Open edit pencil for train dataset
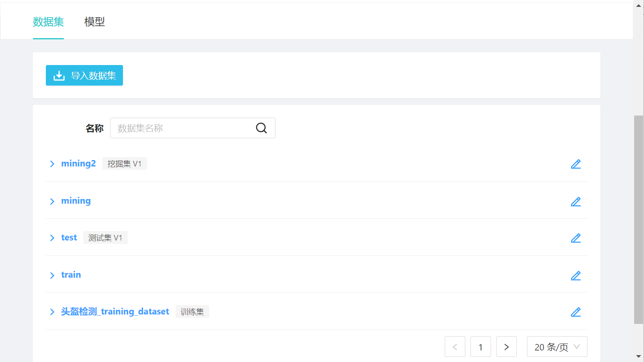The image size is (644, 362). point(576,276)
